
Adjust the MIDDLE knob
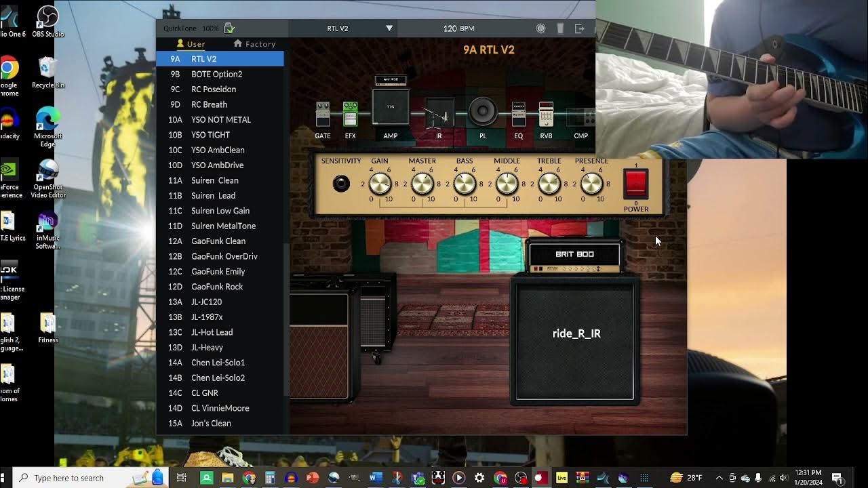click(507, 184)
